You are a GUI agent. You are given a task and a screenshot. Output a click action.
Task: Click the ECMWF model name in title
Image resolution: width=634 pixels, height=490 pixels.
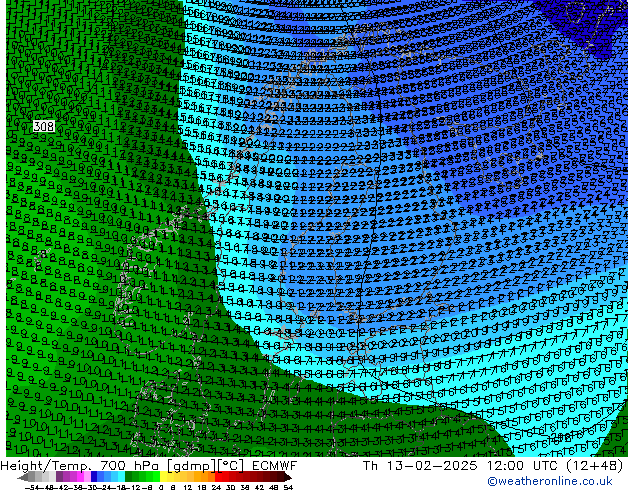pyautogui.click(x=275, y=466)
